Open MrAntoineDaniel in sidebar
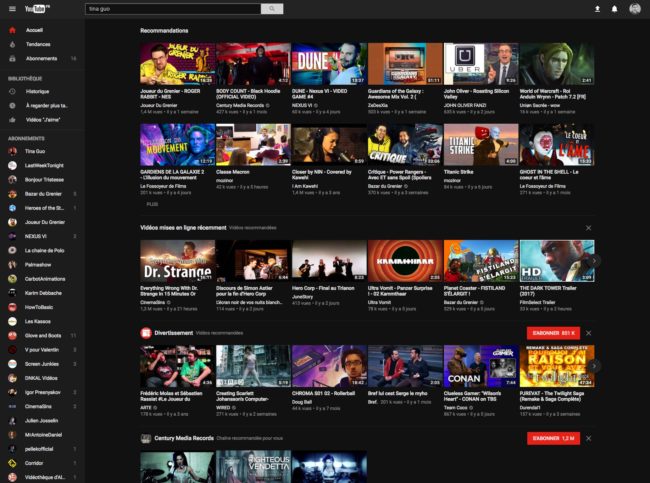650x483 pixels. [42, 435]
